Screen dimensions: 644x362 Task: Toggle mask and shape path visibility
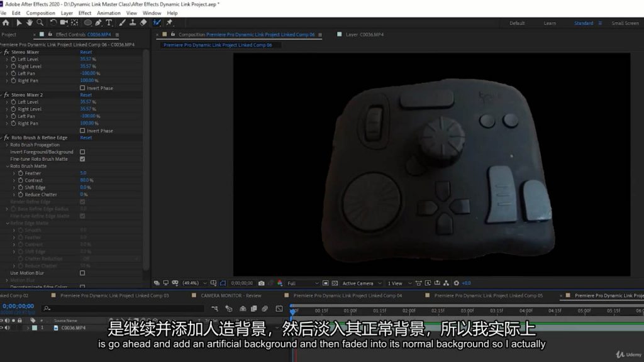[223, 283]
